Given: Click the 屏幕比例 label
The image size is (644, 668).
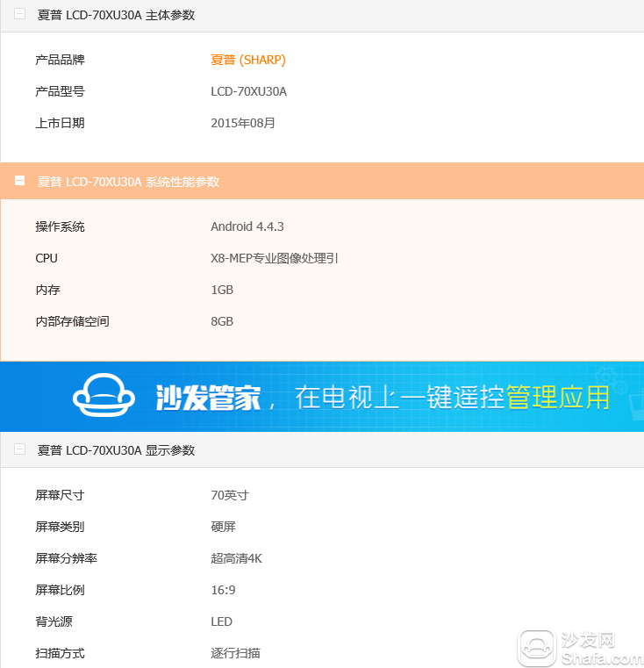Looking at the screenshot, I should 60,590.
